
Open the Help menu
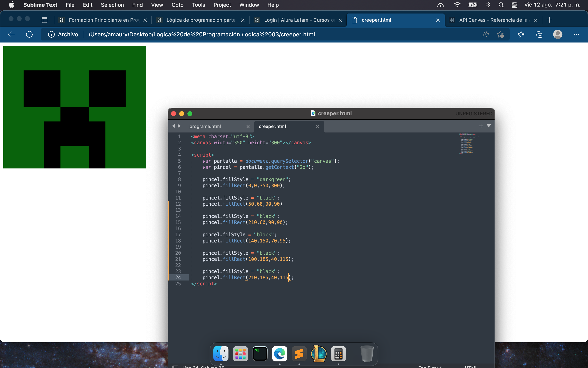[273, 5]
